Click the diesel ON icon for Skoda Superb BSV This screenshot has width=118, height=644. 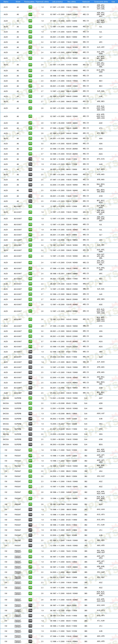click(x=30, y=424)
